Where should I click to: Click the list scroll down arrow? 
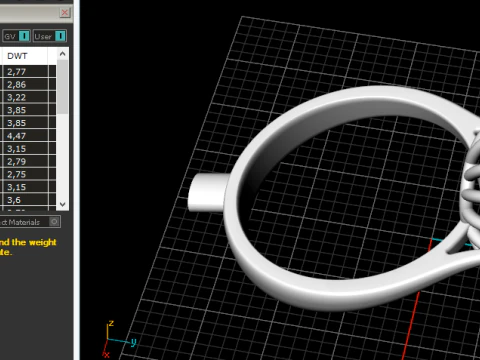pyautogui.click(x=62, y=204)
